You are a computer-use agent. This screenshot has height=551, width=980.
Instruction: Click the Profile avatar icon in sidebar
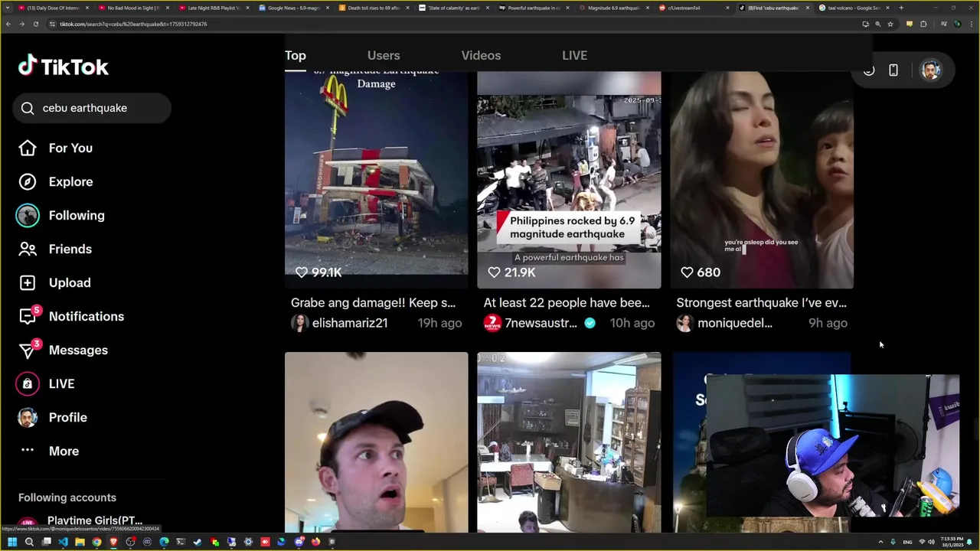tap(28, 417)
